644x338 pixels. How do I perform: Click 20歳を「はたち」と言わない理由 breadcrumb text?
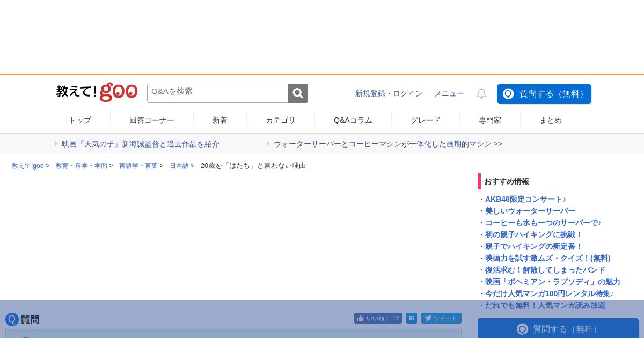[253, 166]
